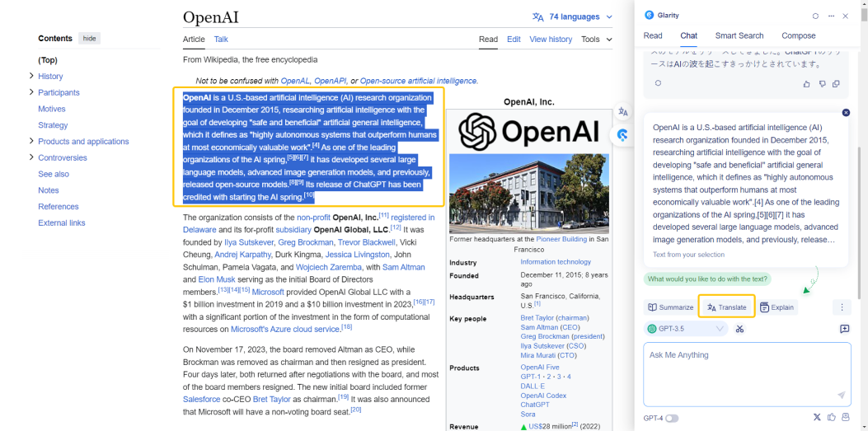868x431 pixels.
Task: Jump to External links in Contents
Action: coord(62,223)
